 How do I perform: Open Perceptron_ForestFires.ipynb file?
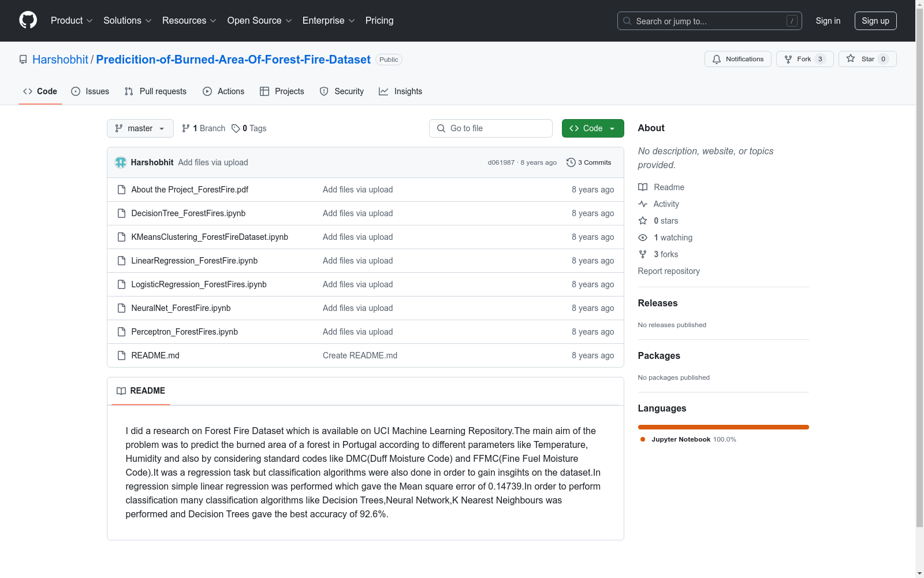pos(184,332)
